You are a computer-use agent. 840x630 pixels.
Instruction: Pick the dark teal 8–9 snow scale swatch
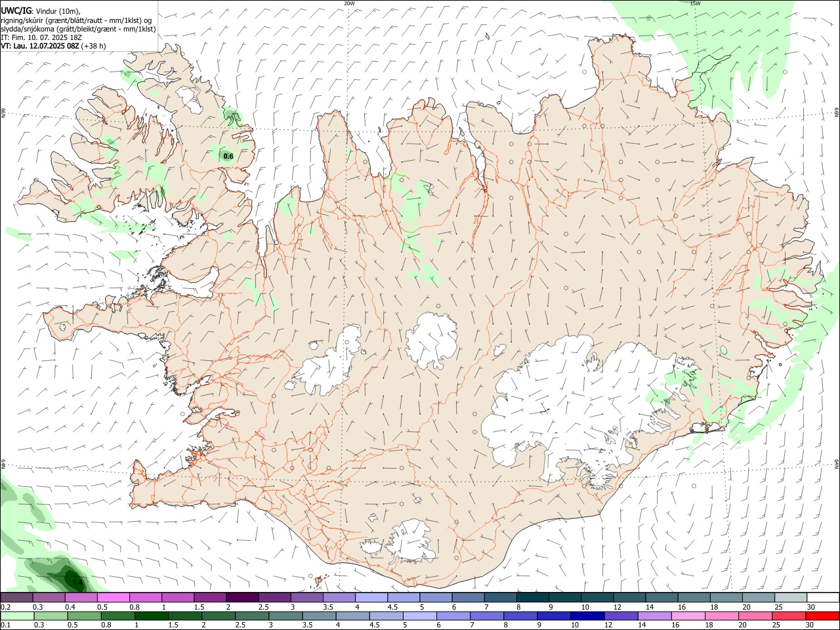click(532, 597)
